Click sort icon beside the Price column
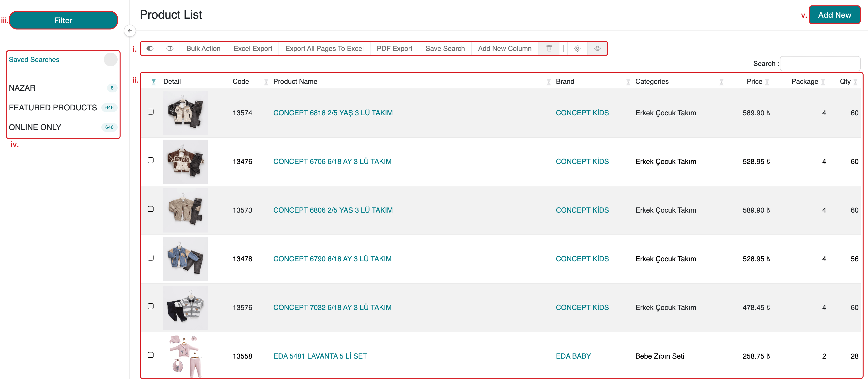 tap(767, 82)
